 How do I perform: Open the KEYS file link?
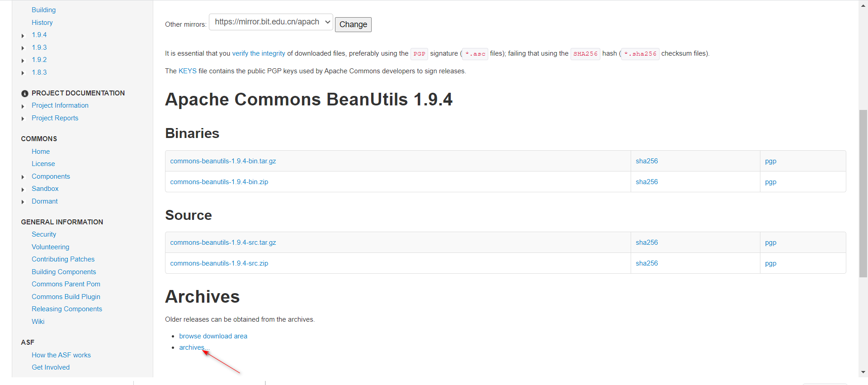tap(187, 71)
